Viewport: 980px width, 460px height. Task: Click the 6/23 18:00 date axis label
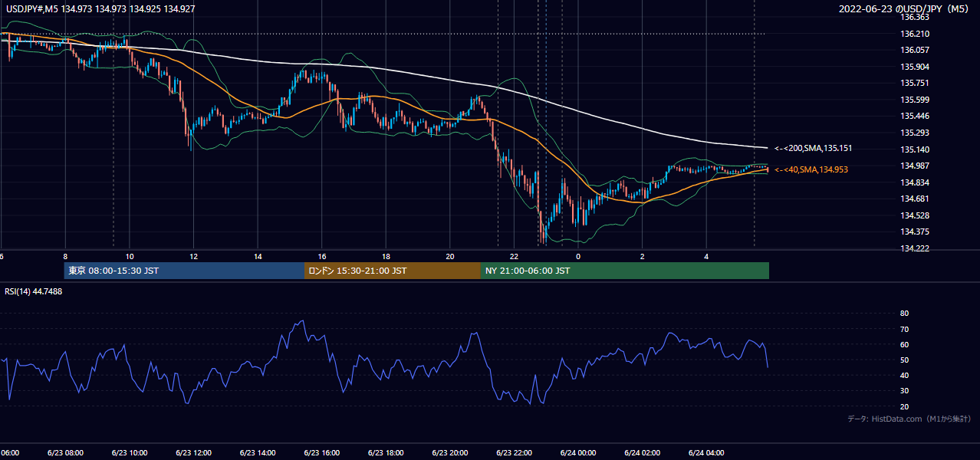pos(386,452)
